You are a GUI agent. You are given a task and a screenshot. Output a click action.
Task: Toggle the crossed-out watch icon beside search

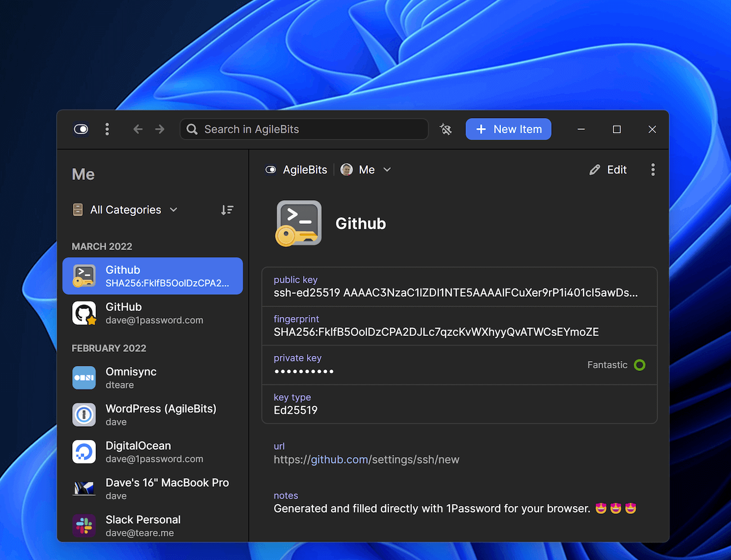coord(445,129)
